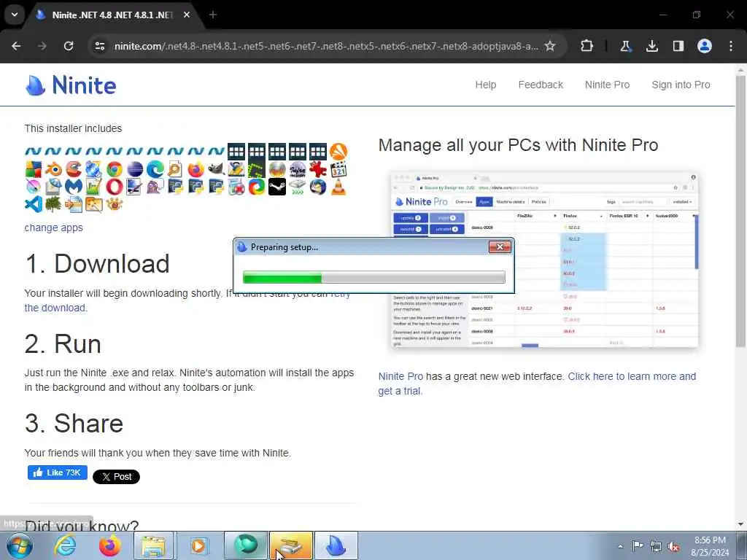Click the Google Chrome icon in the installer list

click(115, 169)
